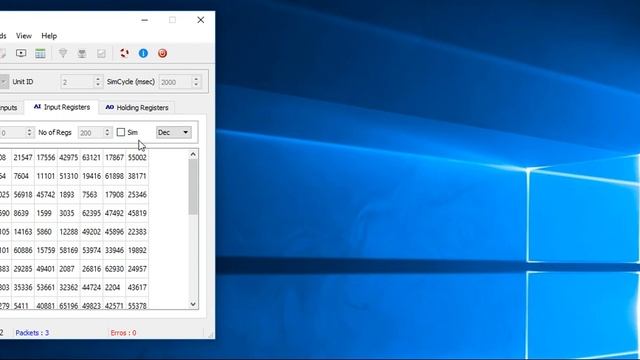This screenshot has width=640, height=360.
Task: Select register cell with value 14163
Action: click(x=23, y=232)
